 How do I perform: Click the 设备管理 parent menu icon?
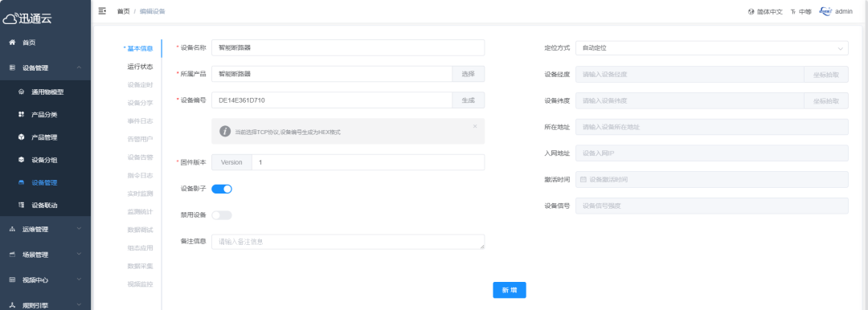coord(12,67)
